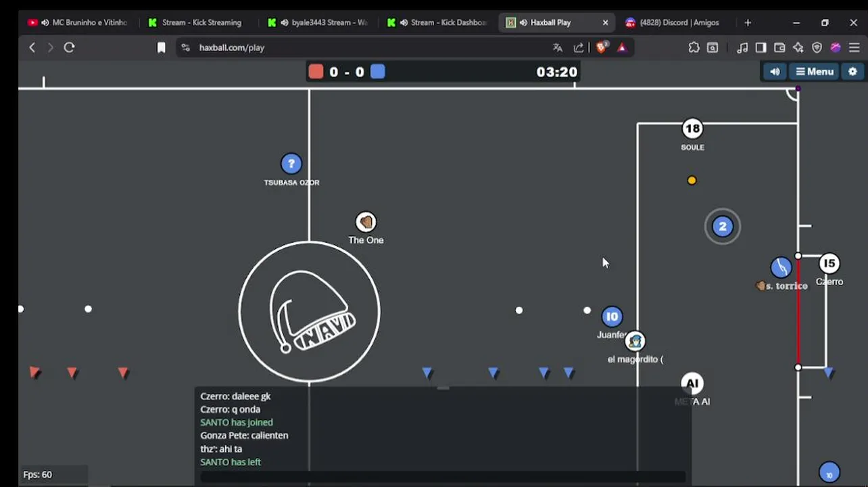Open the Brave VPN shield icon
This screenshot has width=868, height=487.
coord(817,47)
